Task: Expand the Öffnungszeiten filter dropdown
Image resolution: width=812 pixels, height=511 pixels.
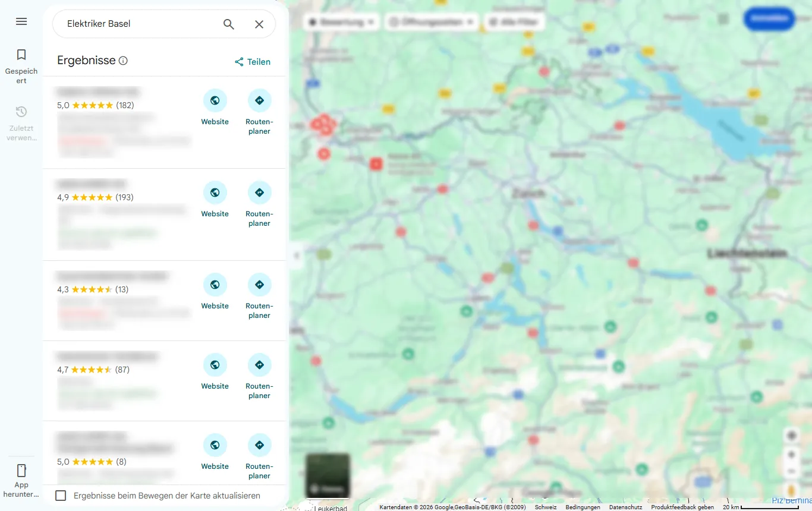Action: click(432, 22)
